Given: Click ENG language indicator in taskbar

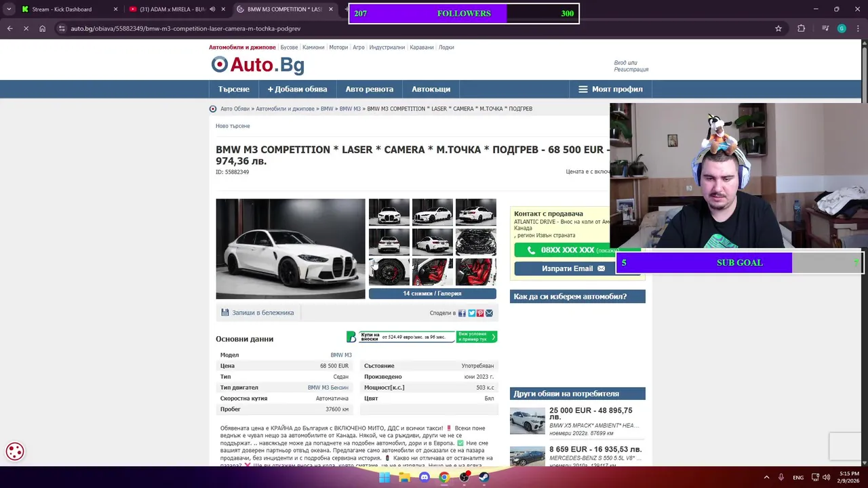Looking at the screenshot, I should point(798,478).
